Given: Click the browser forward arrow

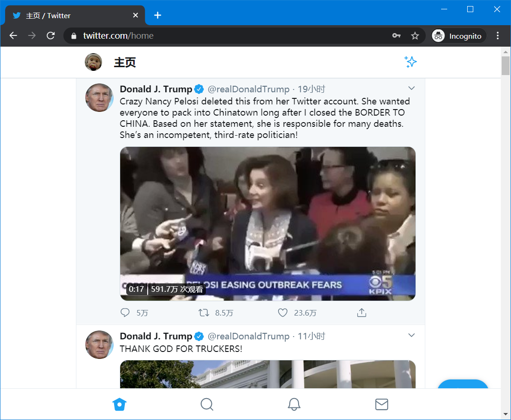Looking at the screenshot, I should pyautogui.click(x=32, y=35).
